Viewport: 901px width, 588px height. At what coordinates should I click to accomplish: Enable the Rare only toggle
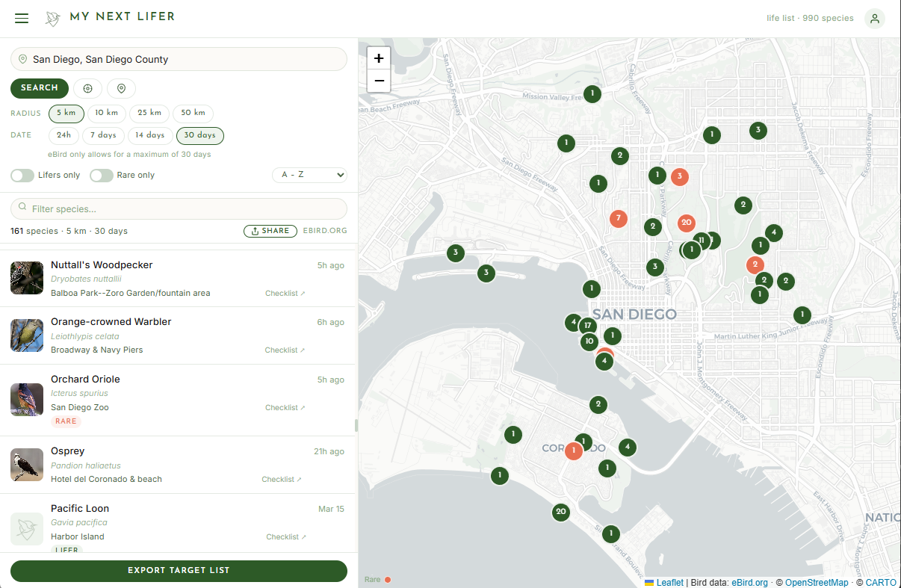pos(101,175)
